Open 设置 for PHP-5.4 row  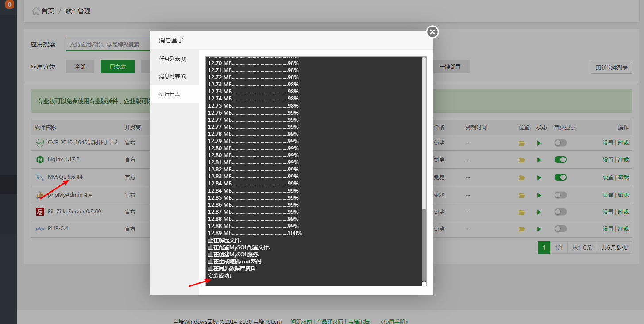pos(608,229)
